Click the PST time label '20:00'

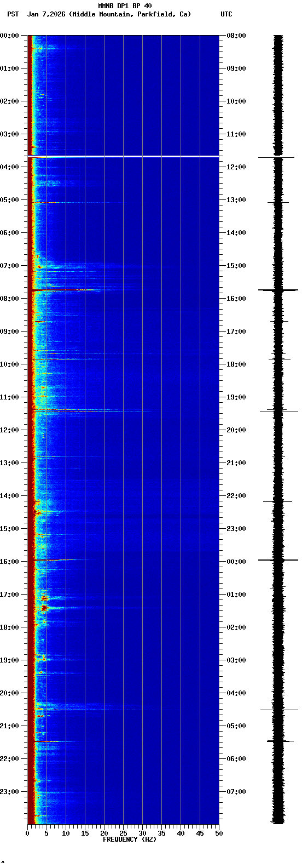(10, 693)
